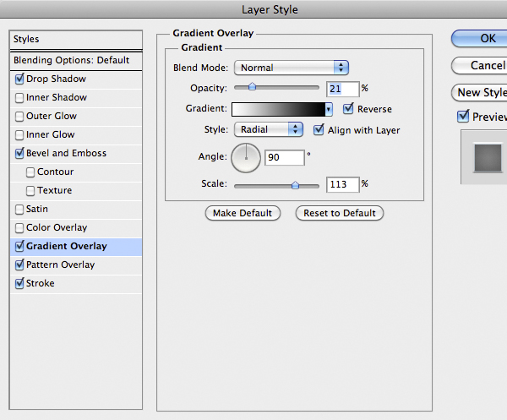Toggle Align with Layer checkbox

(x=319, y=130)
